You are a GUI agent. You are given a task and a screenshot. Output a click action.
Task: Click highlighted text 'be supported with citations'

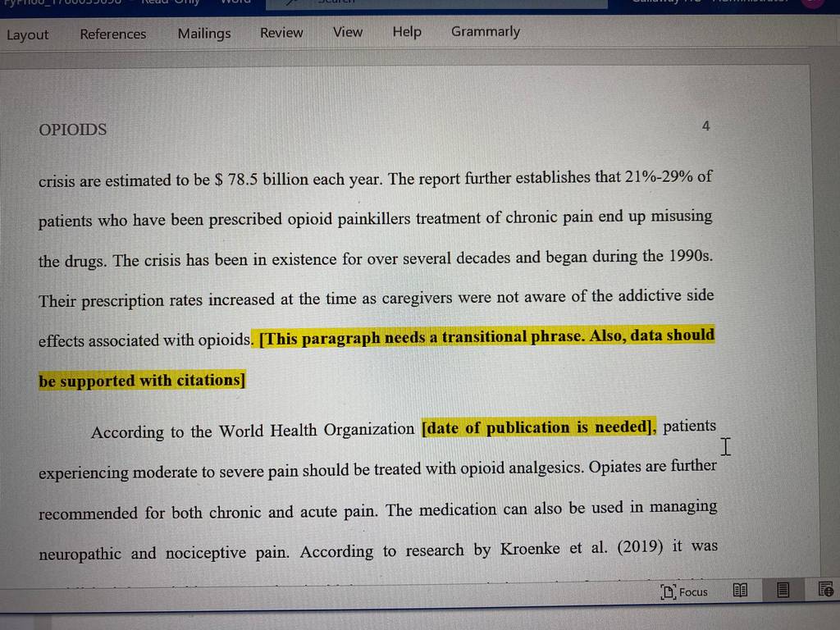pyautogui.click(x=142, y=381)
